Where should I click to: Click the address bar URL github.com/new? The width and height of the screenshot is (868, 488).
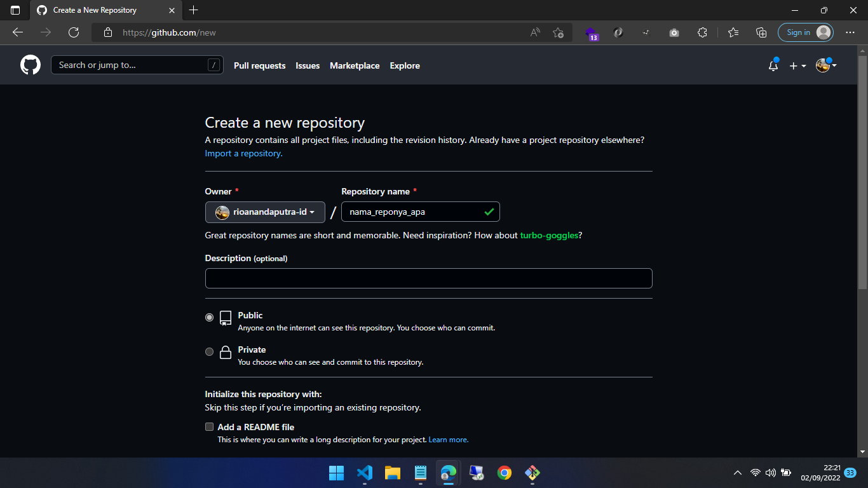169,32
